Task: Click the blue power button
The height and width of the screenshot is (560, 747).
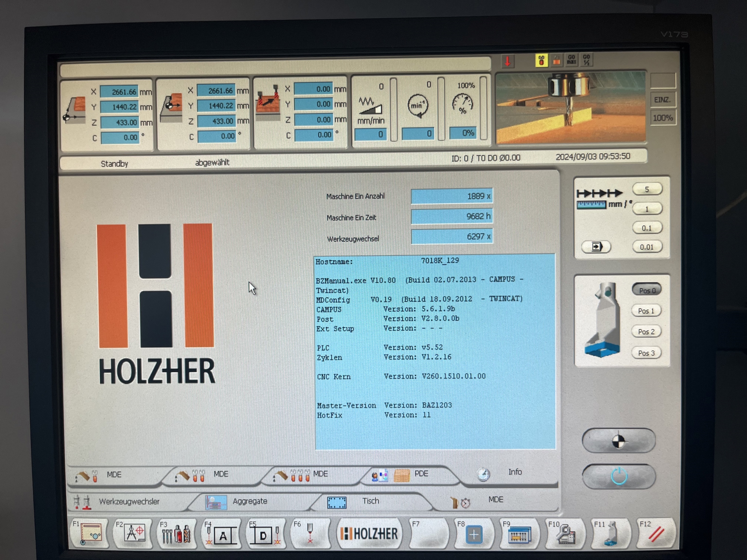Action: 619,476
